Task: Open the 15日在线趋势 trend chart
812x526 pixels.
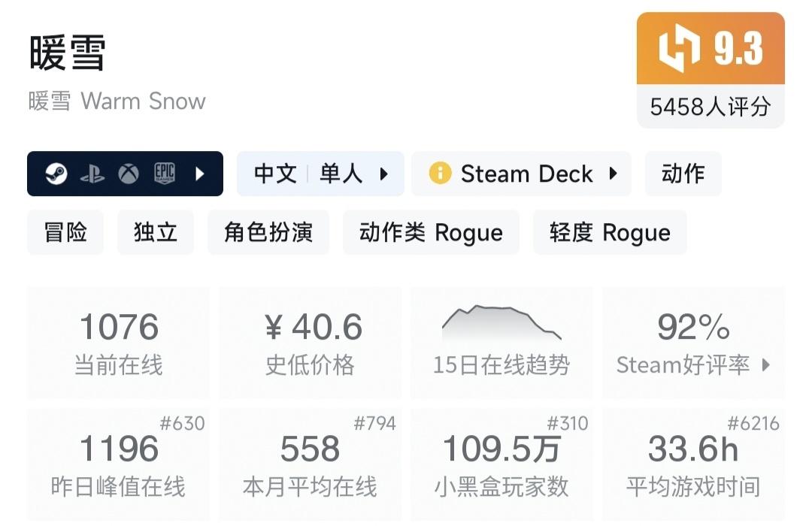Action: click(501, 342)
